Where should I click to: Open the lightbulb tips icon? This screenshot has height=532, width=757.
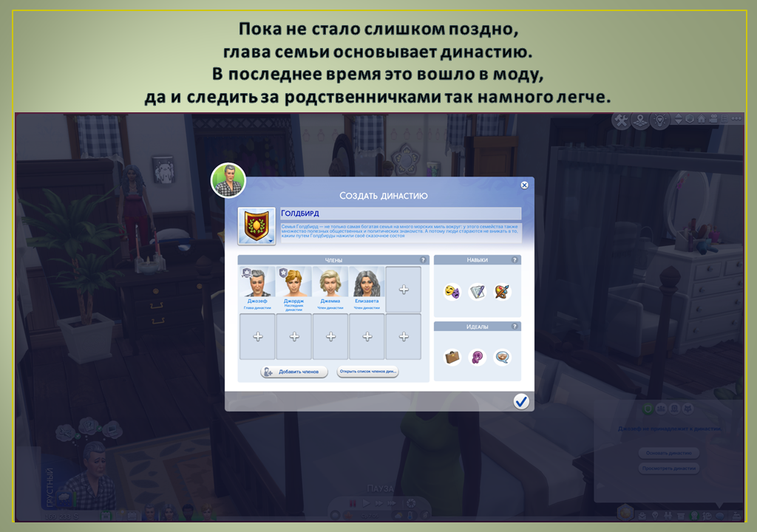tap(660, 120)
